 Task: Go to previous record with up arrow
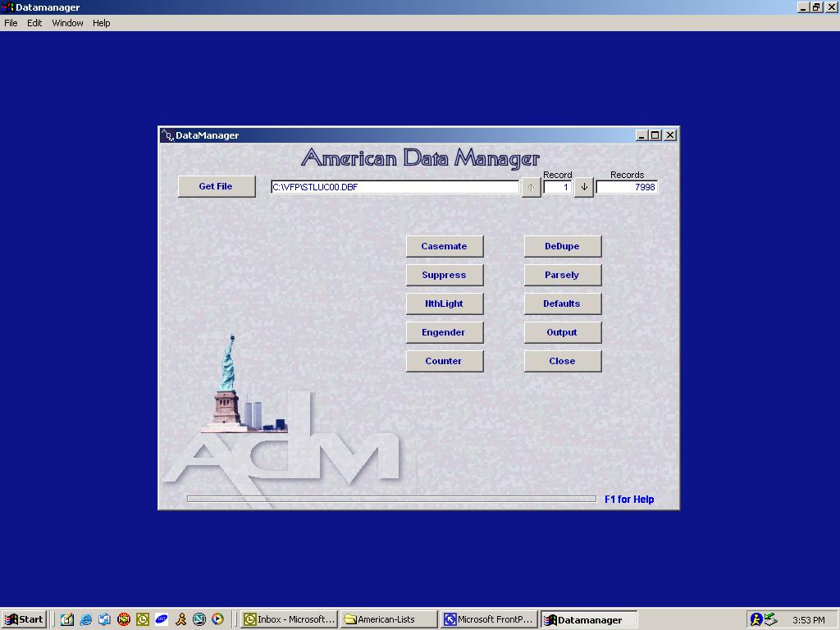531,187
